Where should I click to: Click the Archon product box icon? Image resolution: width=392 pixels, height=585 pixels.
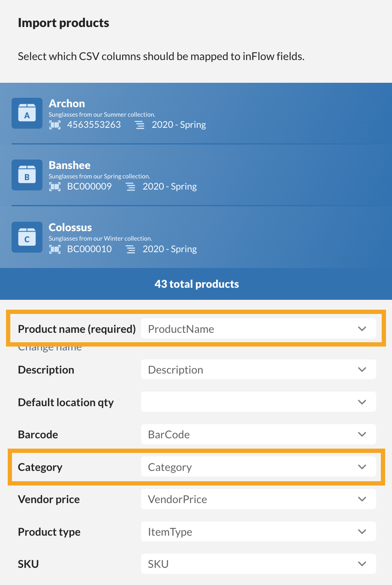tap(27, 113)
